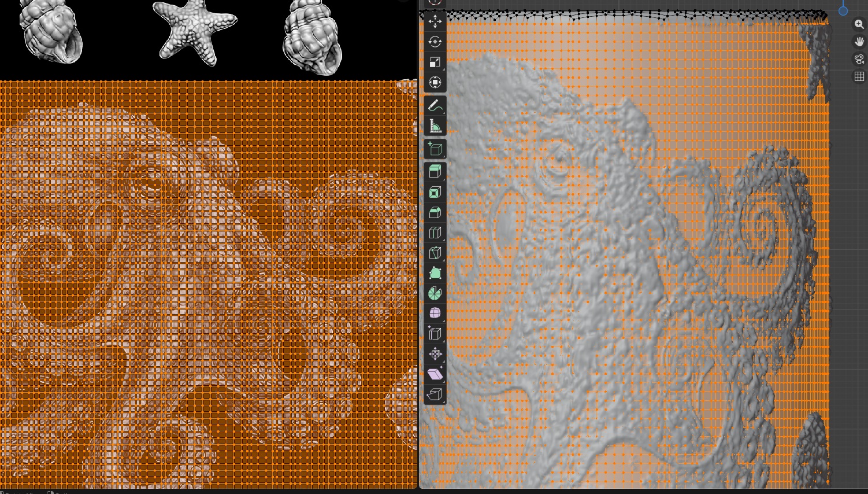Activate the Transform tool
The height and width of the screenshot is (494, 868).
click(435, 82)
